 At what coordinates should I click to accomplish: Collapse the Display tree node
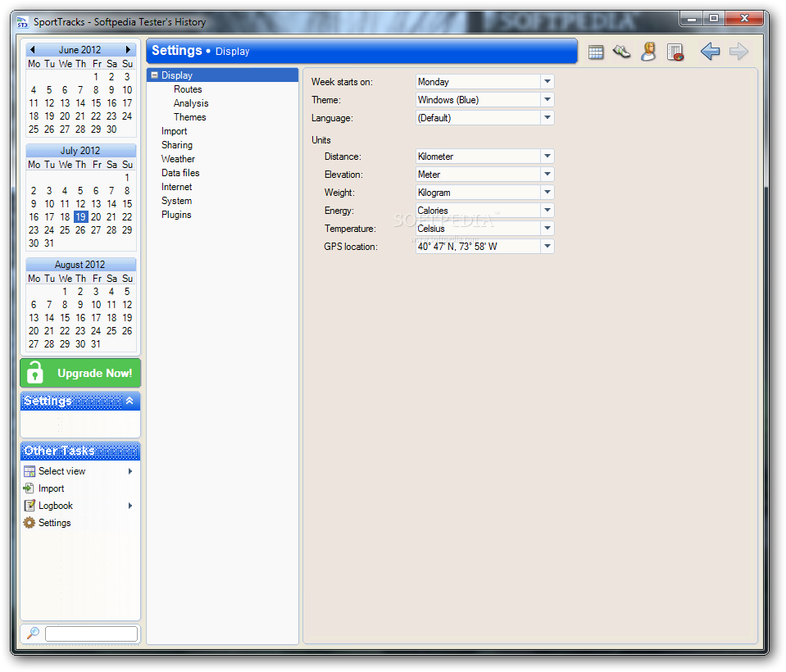pyautogui.click(x=154, y=75)
